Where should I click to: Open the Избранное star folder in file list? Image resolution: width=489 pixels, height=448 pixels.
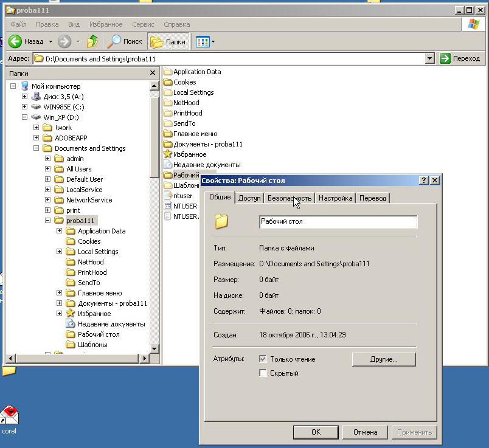click(x=168, y=154)
